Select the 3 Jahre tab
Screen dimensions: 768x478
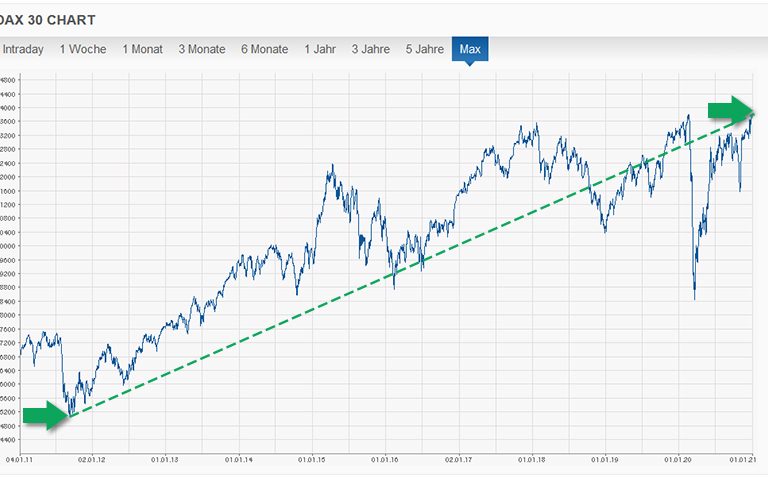(x=371, y=49)
